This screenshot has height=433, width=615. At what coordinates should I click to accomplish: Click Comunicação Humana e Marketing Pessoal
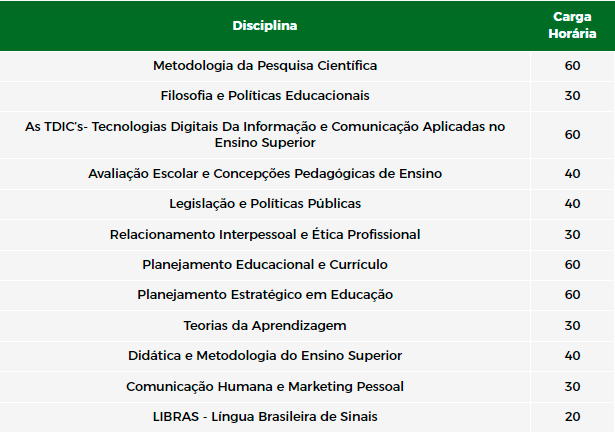pos(265,386)
